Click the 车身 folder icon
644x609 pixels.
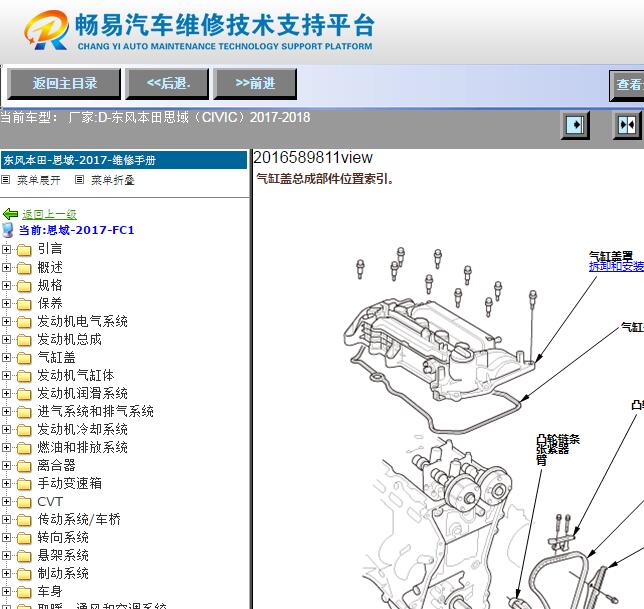(x=24, y=593)
